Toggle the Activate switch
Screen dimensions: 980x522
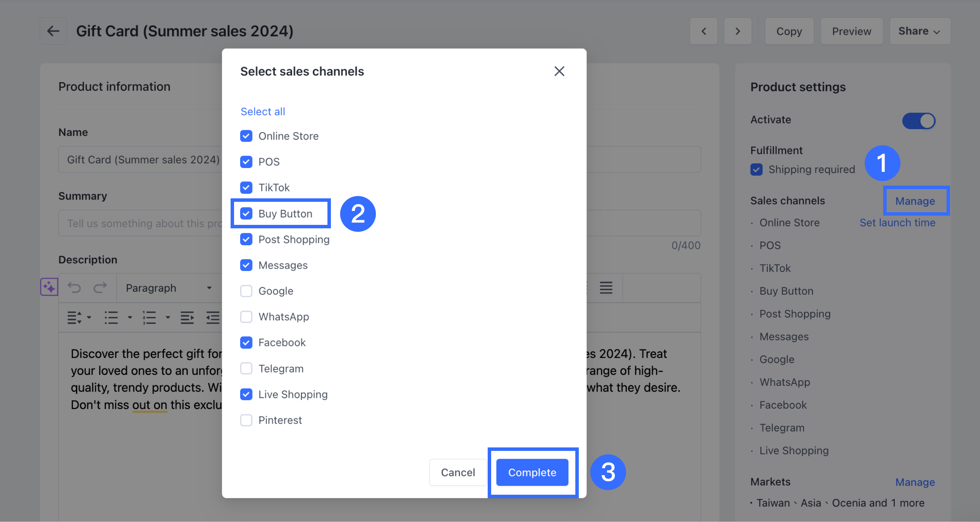pos(919,121)
